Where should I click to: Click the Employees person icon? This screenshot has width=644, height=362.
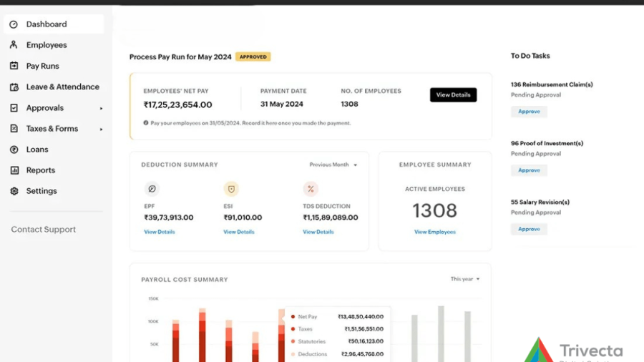[14, 45]
